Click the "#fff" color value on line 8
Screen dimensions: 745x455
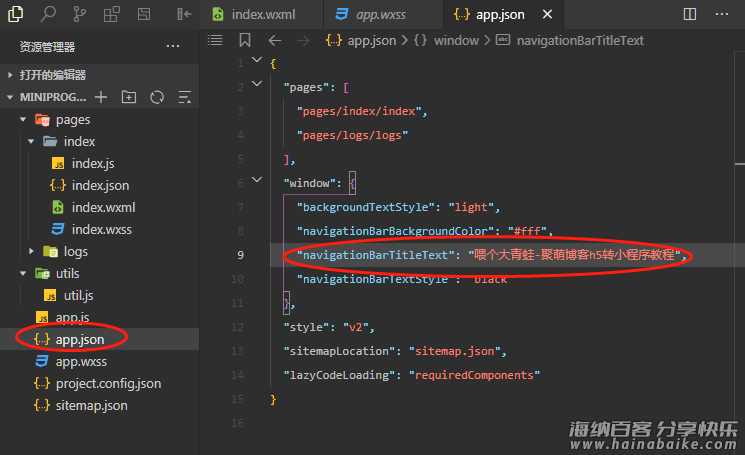tap(527, 231)
